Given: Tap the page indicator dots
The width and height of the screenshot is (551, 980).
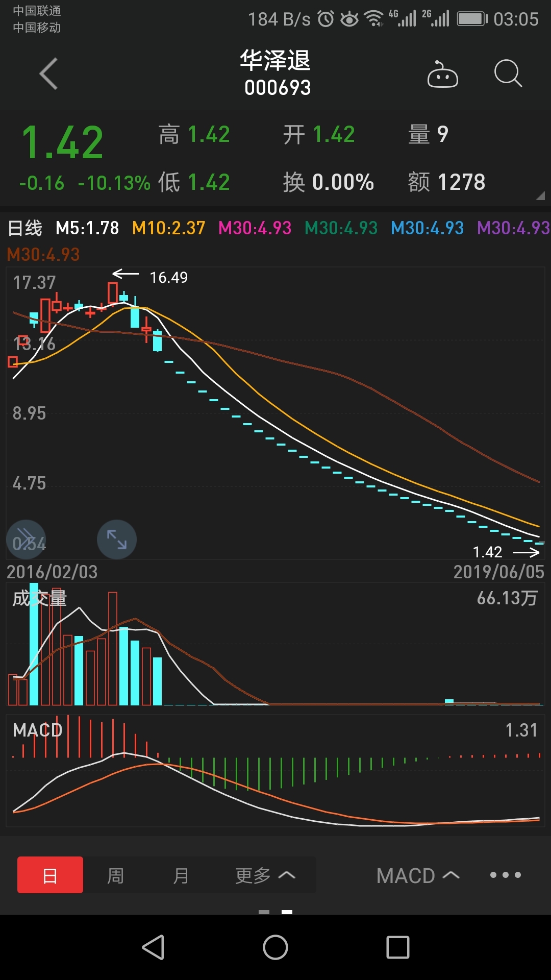Looking at the screenshot, I should (x=275, y=912).
